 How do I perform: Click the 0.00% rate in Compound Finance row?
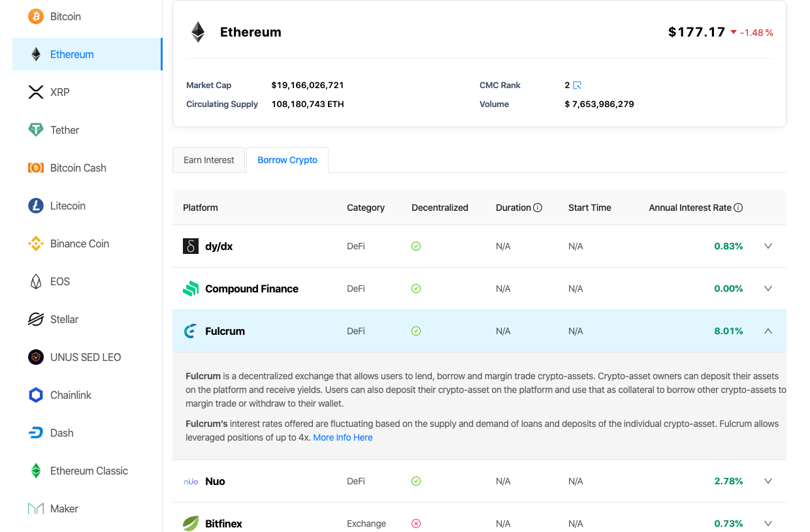(729, 289)
